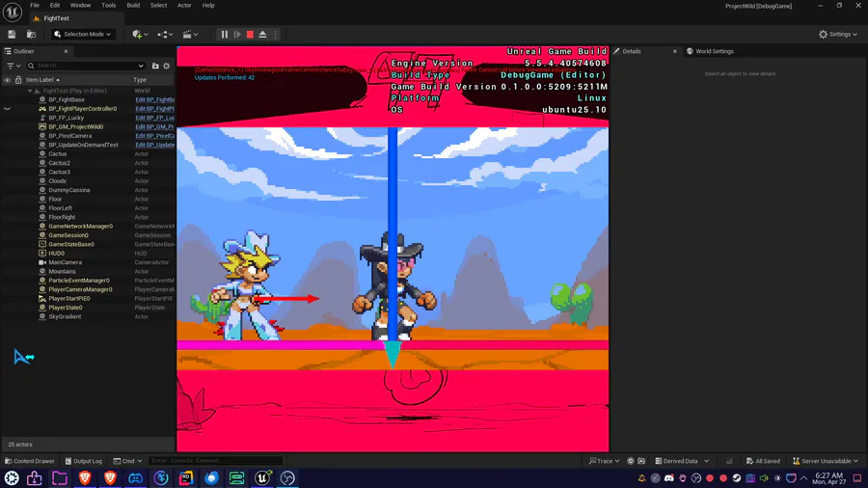Stop the play session

(x=250, y=35)
